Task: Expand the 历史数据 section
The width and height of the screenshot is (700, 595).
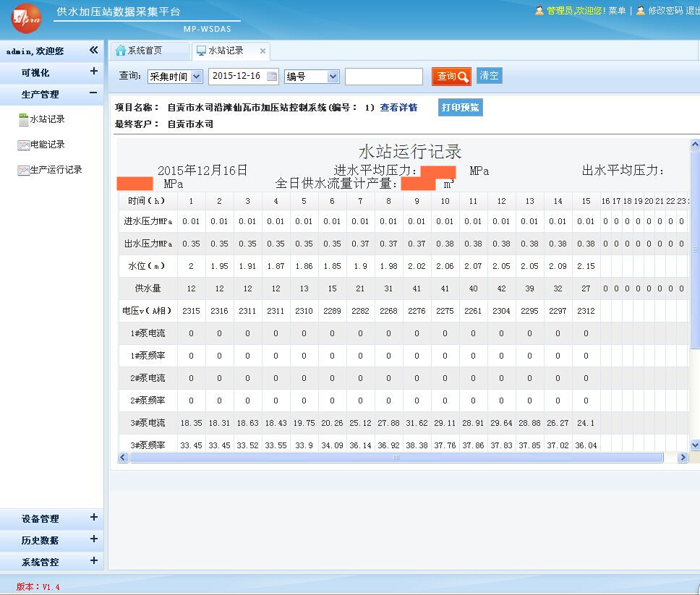Action: (x=93, y=539)
